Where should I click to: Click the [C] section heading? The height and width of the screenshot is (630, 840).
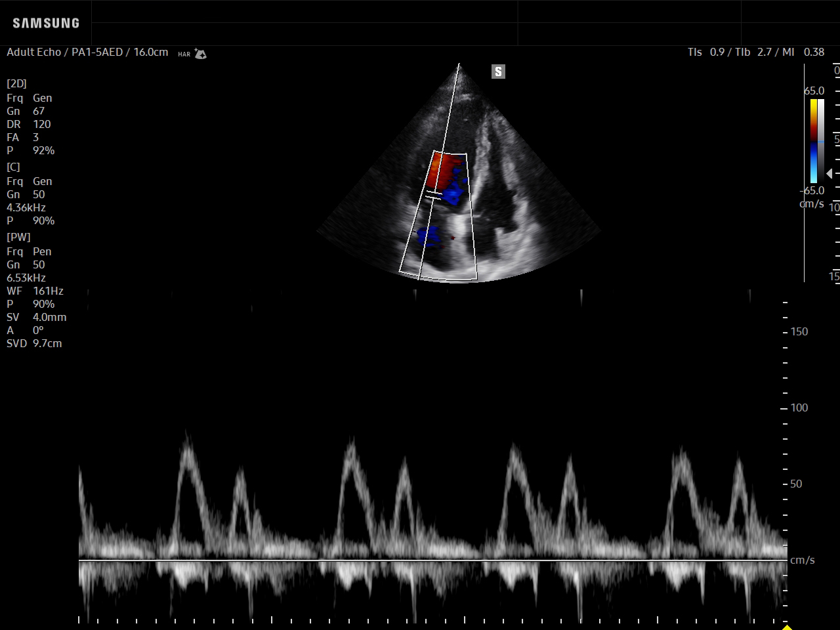click(x=13, y=167)
